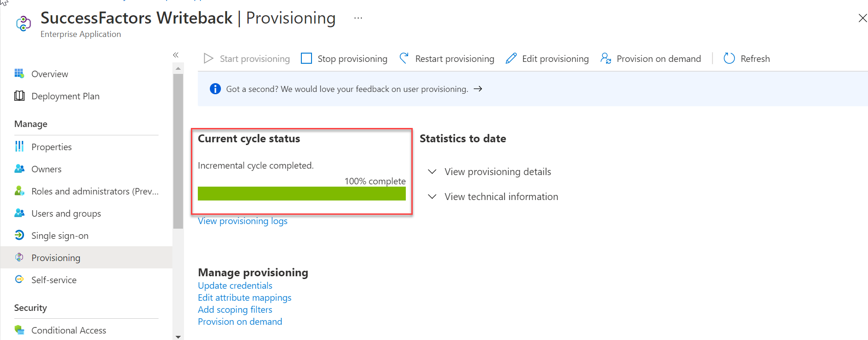Click Provision on demand toolbar button

[x=650, y=59]
